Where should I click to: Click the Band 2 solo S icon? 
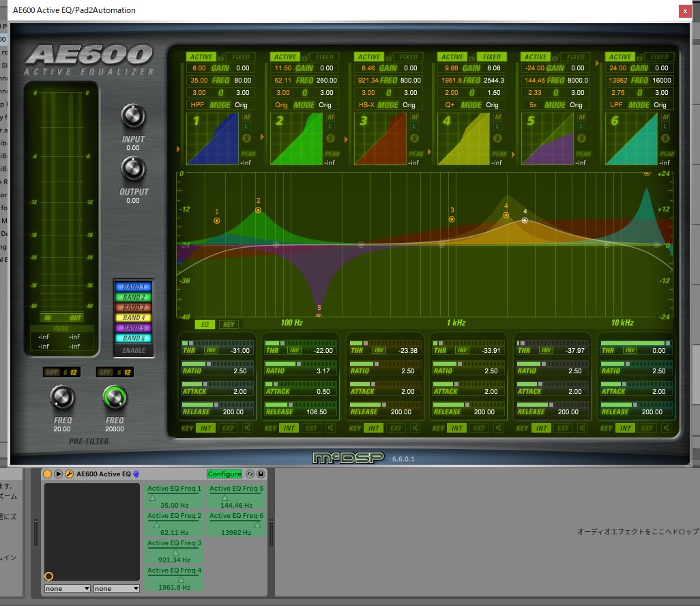point(330,139)
